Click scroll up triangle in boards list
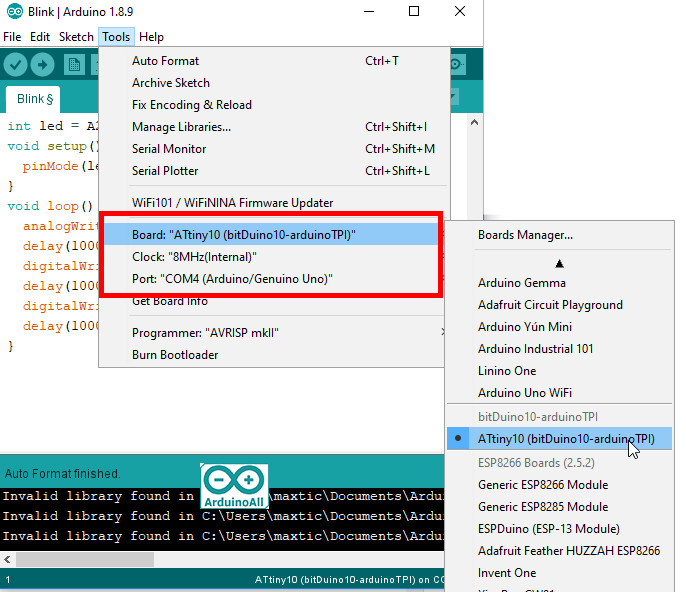 coord(559,263)
